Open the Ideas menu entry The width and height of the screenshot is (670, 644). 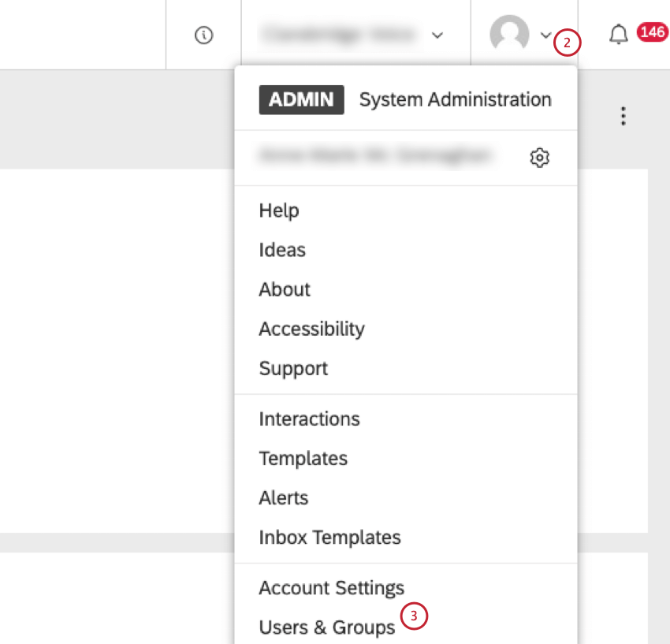(x=281, y=250)
